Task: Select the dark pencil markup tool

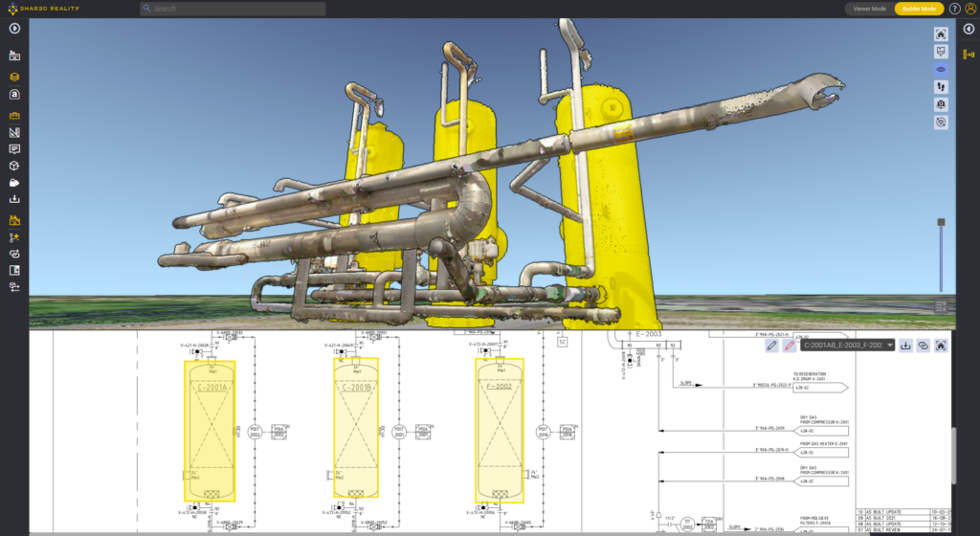Action: (772, 346)
